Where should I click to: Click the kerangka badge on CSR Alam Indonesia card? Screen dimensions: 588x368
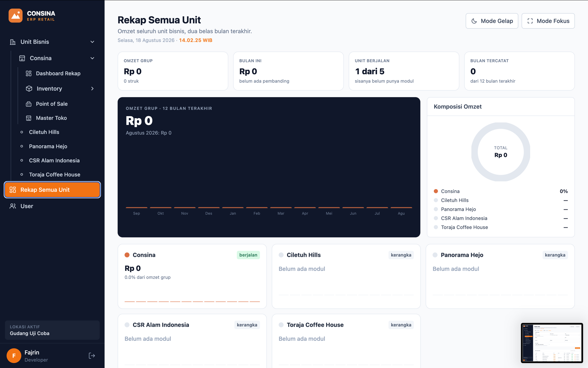coord(247,325)
